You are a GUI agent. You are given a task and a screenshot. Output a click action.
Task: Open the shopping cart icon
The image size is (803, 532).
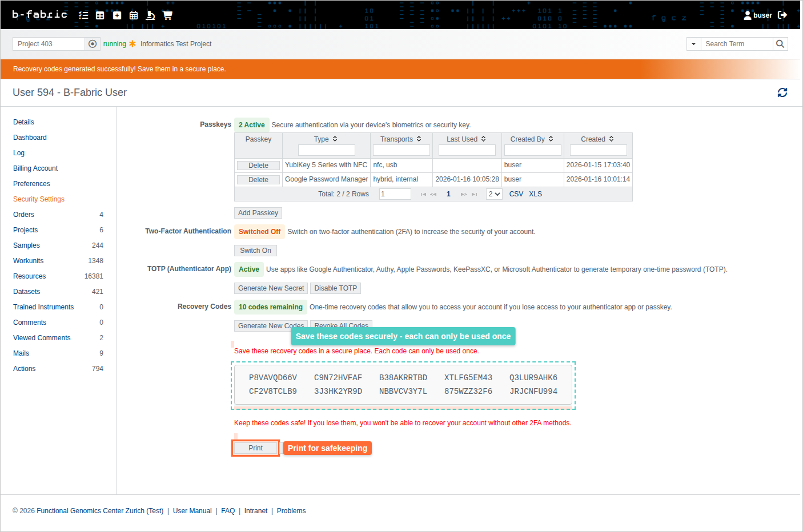coord(167,15)
